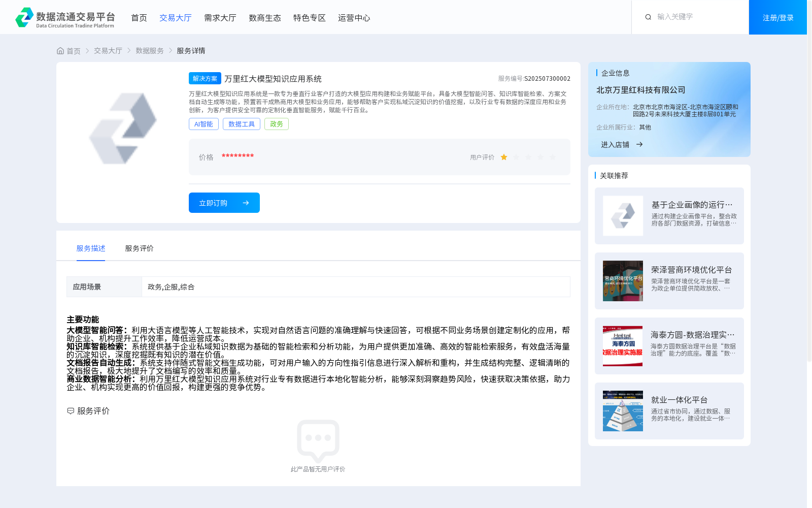This screenshot has width=812, height=508.
Task: Click the 基于企业画像的运行… title
Action: tap(692, 205)
